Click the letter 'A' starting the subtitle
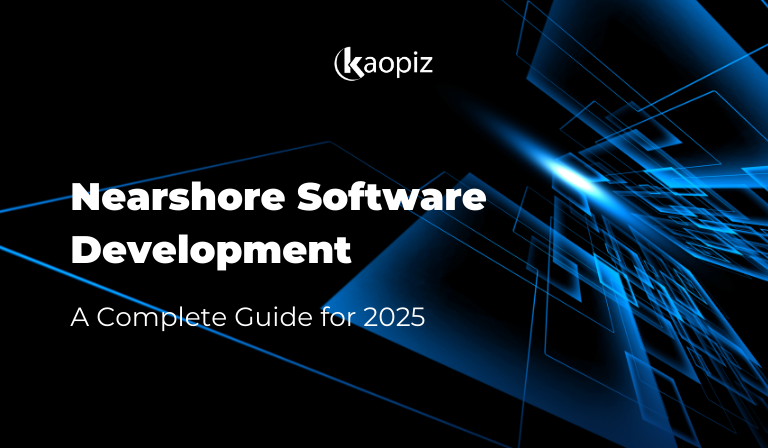The image size is (768, 448). 79,319
